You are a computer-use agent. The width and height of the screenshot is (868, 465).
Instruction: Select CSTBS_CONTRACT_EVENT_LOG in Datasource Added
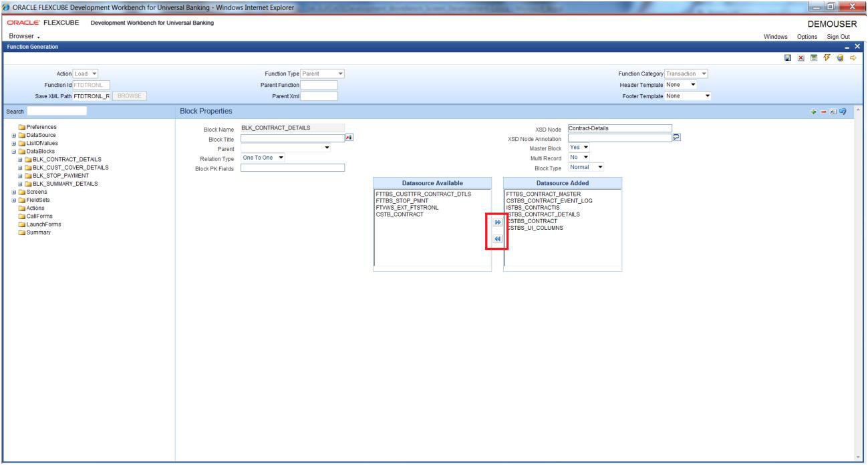tap(549, 200)
